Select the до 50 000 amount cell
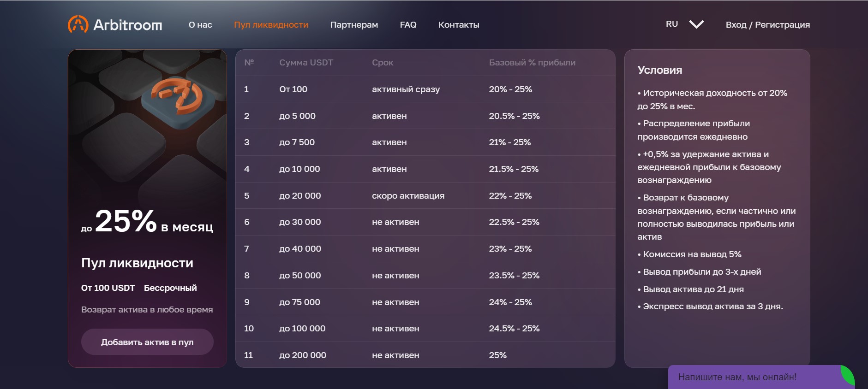This screenshot has height=389, width=868. click(x=300, y=276)
